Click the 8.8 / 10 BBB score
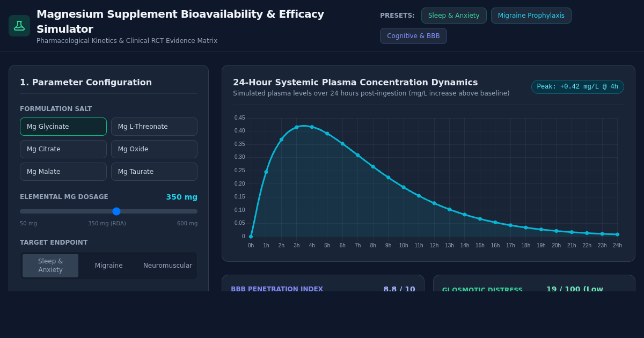Image resolution: width=644 pixels, height=338 pixels. 399,289
